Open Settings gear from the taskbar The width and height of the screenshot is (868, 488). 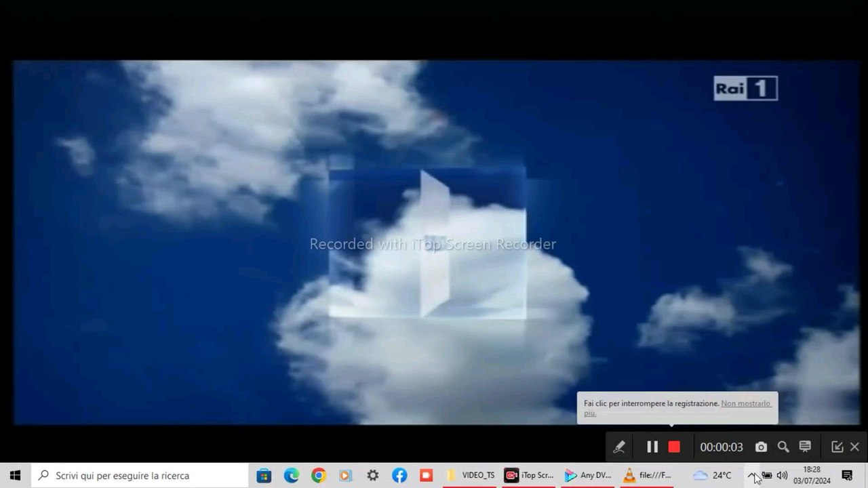pyautogui.click(x=372, y=475)
